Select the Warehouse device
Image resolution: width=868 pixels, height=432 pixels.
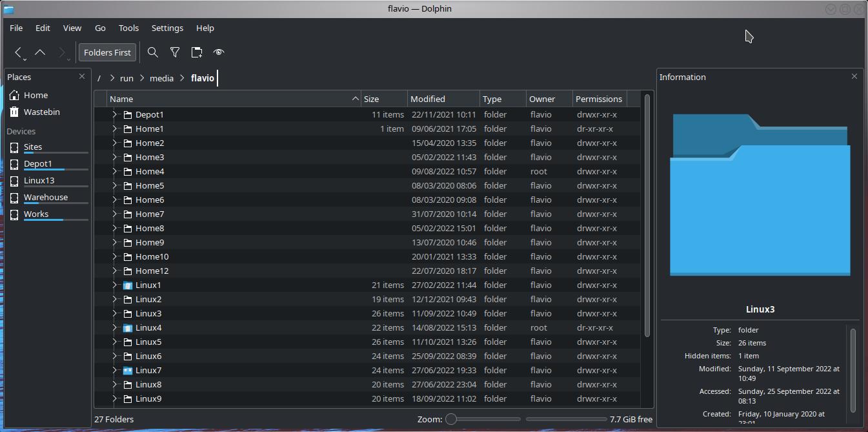pyautogui.click(x=47, y=198)
